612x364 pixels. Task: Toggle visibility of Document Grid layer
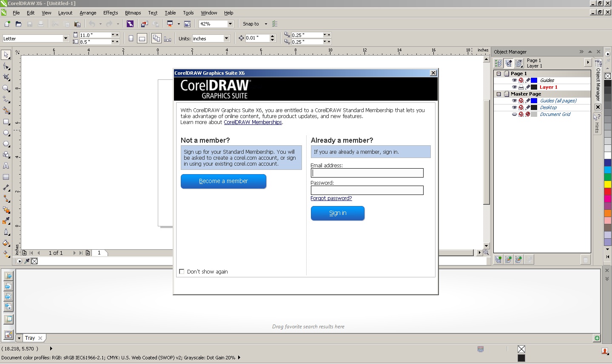514,114
